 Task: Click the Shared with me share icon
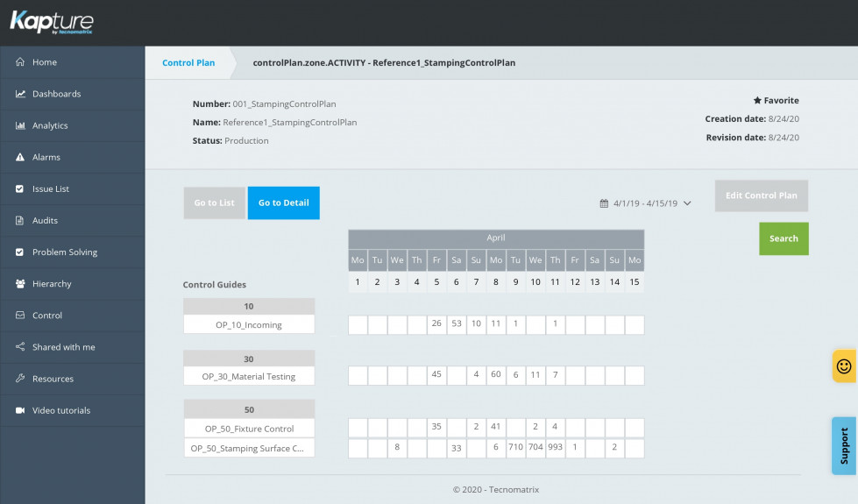pos(20,347)
